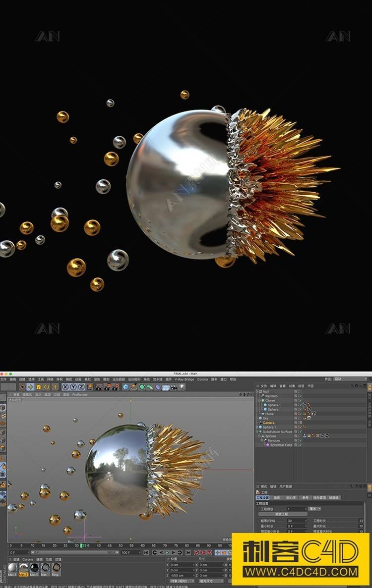This screenshot has width=372, height=588.
Task: Open object manager first menu item
Action: [x=264, y=386]
